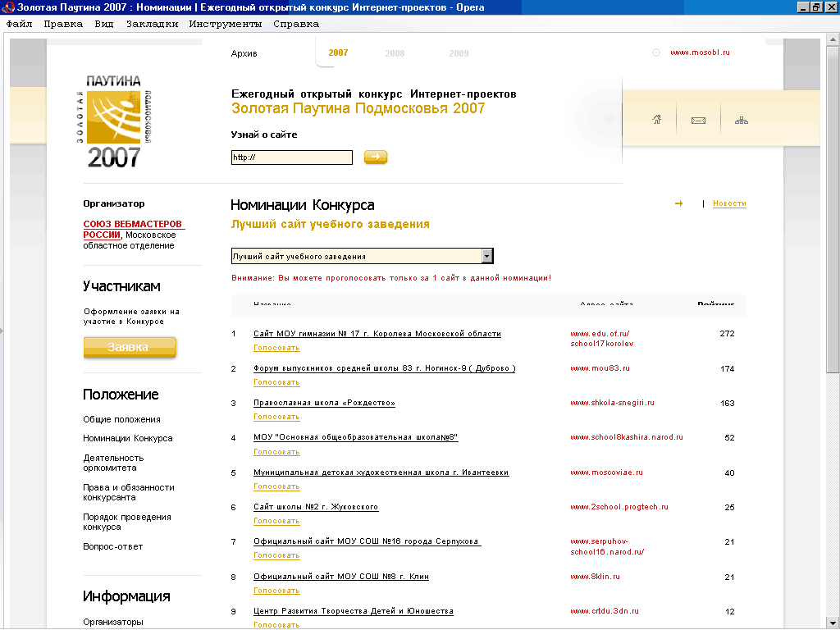840x630 pixels.
Task: Click the vertical scrollbar up arrow
Action: (833, 39)
